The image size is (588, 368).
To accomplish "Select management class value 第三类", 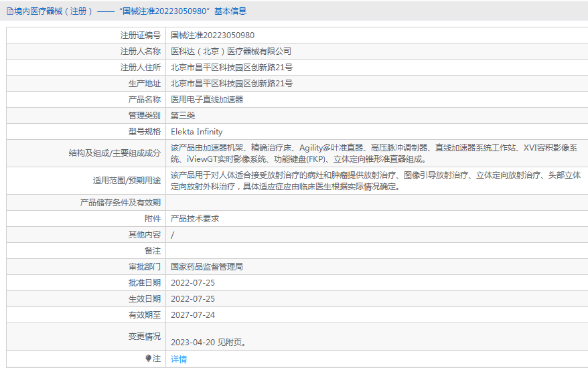I will pos(183,116).
